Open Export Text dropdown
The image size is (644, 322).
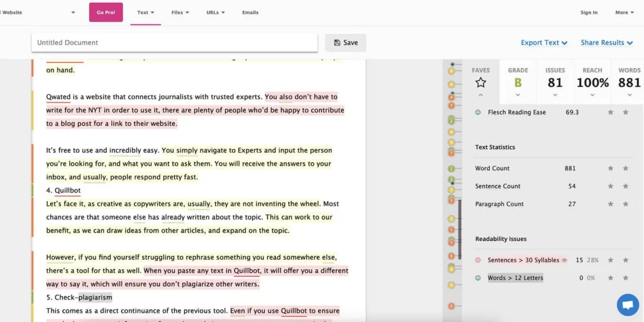(x=544, y=43)
